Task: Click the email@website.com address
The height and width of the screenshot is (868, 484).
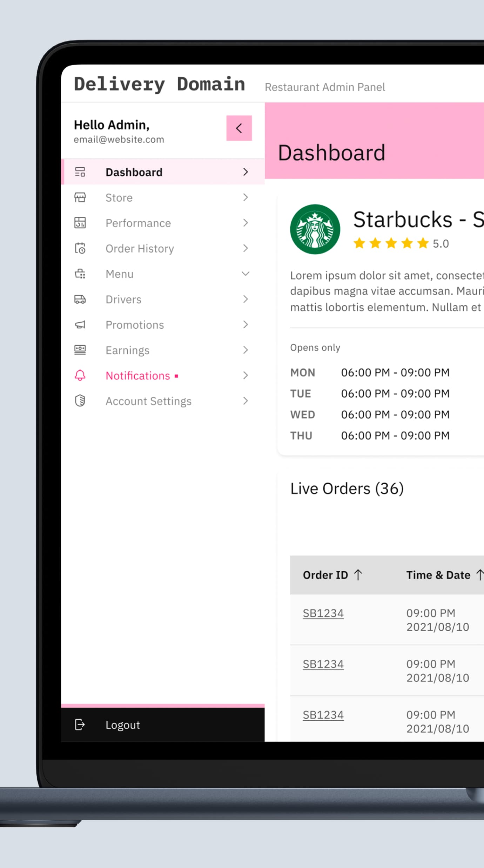Action: pyautogui.click(x=119, y=139)
